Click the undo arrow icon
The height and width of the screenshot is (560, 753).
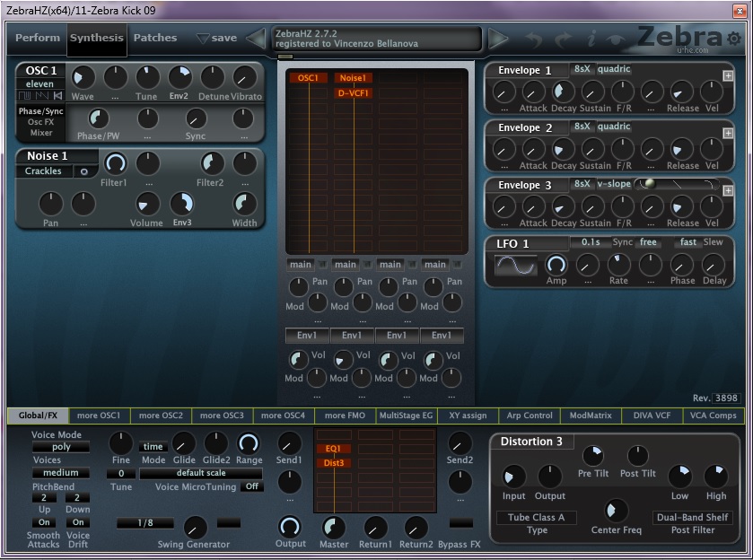(x=534, y=39)
